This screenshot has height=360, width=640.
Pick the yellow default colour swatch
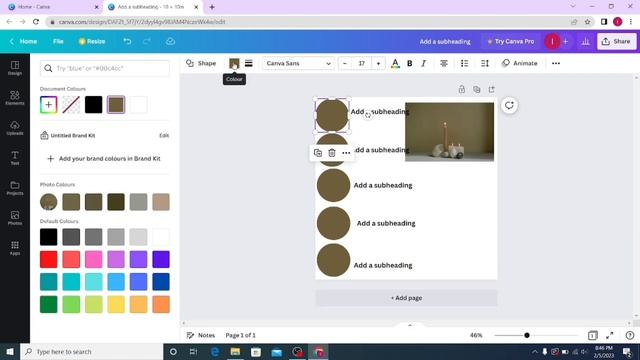tap(116, 304)
